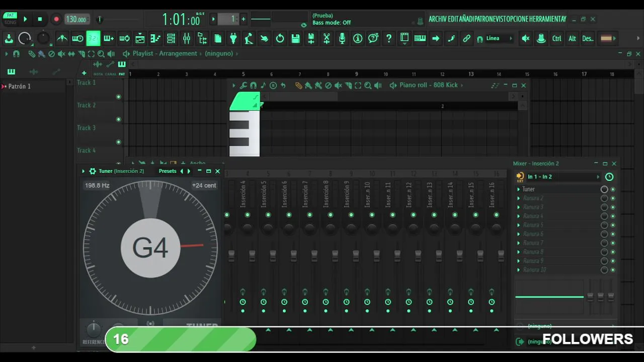The width and height of the screenshot is (644, 362).
Task: Expand the Tuner slot options arrow in Mixer
Action: (x=519, y=190)
